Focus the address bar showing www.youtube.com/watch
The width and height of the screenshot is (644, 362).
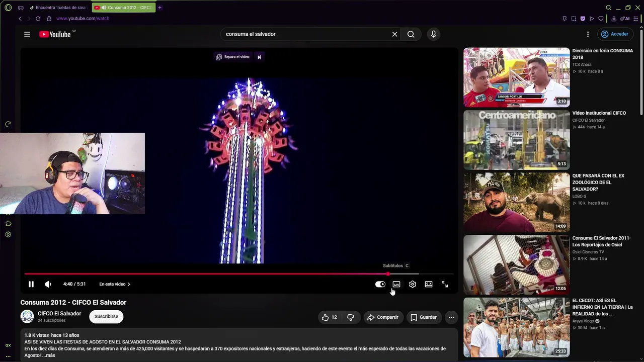[83, 19]
